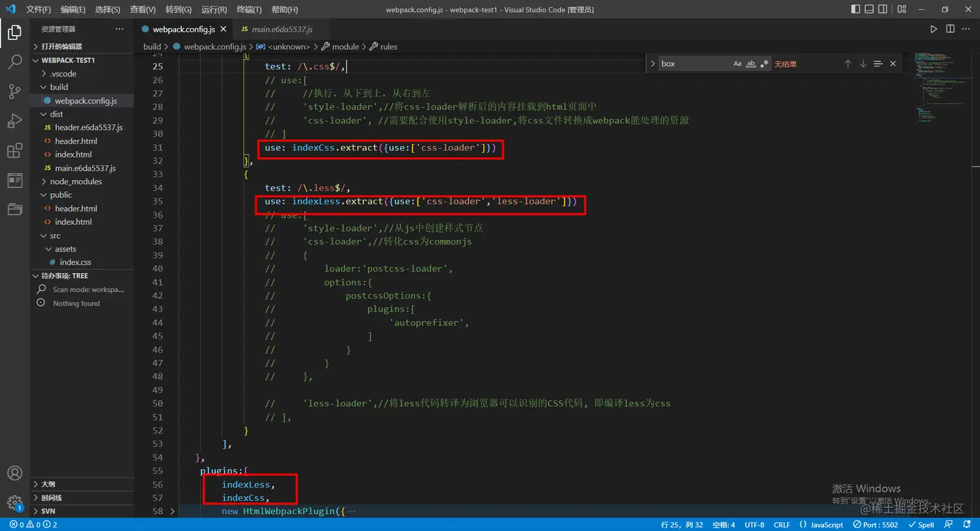Open the editor more actions ellipsis
The width and height of the screenshot is (980, 531).
click(966, 29)
